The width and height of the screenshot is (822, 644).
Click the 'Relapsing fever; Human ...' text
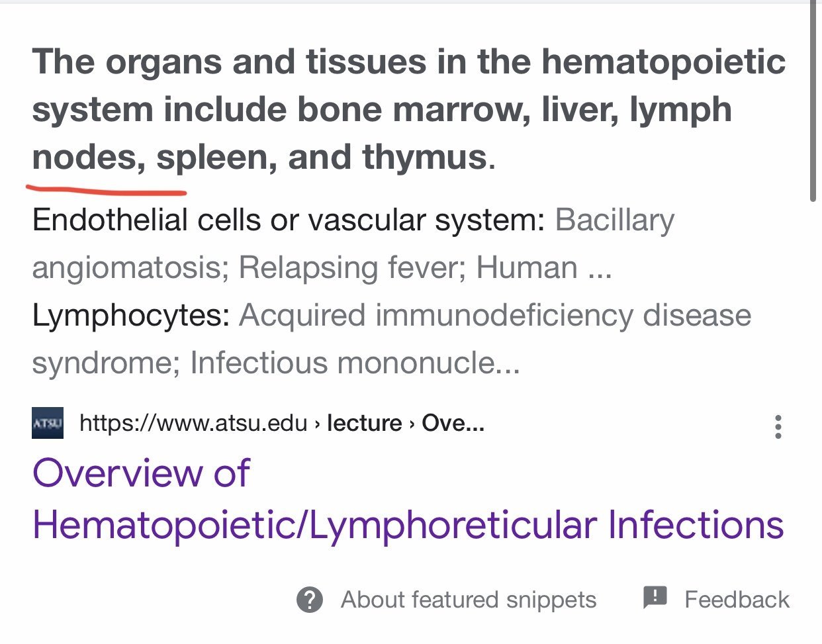425,267
